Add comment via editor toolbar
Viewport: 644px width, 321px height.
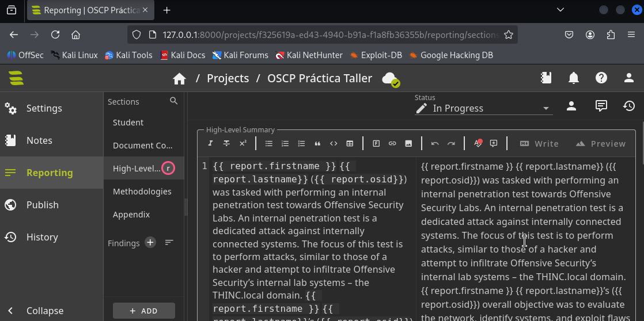click(x=494, y=143)
